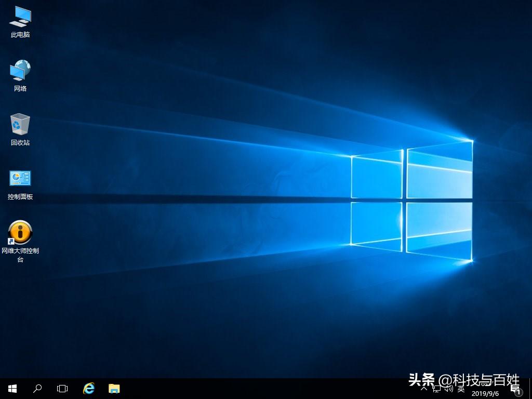Expand the hidden tray icons chevron
This screenshot has height=399, width=532.
[x=425, y=389]
